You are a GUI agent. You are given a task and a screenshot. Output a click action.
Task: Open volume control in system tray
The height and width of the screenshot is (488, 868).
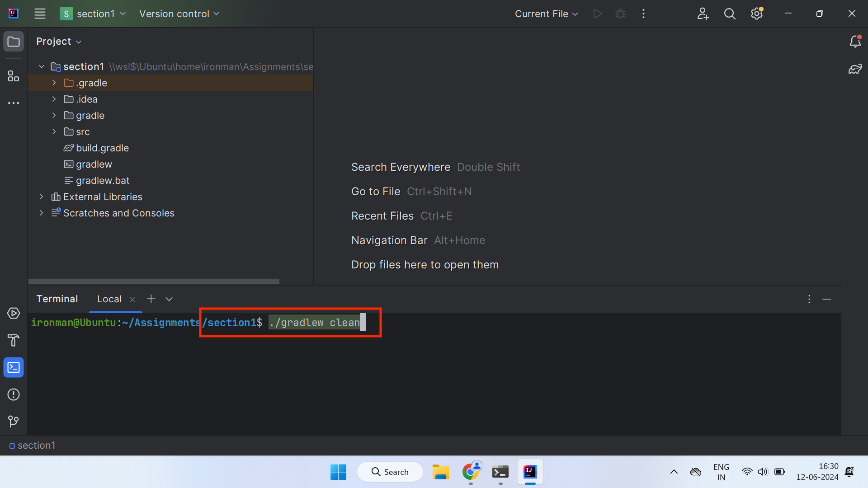point(763,472)
